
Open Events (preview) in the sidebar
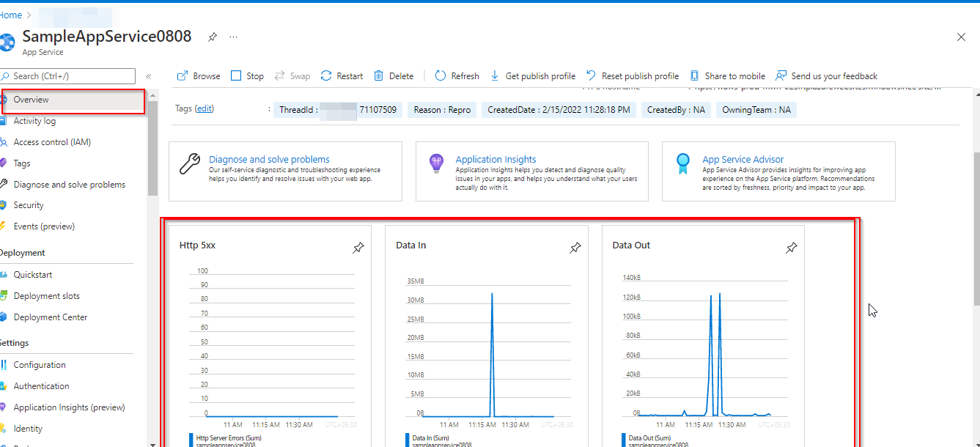tap(44, 226)
